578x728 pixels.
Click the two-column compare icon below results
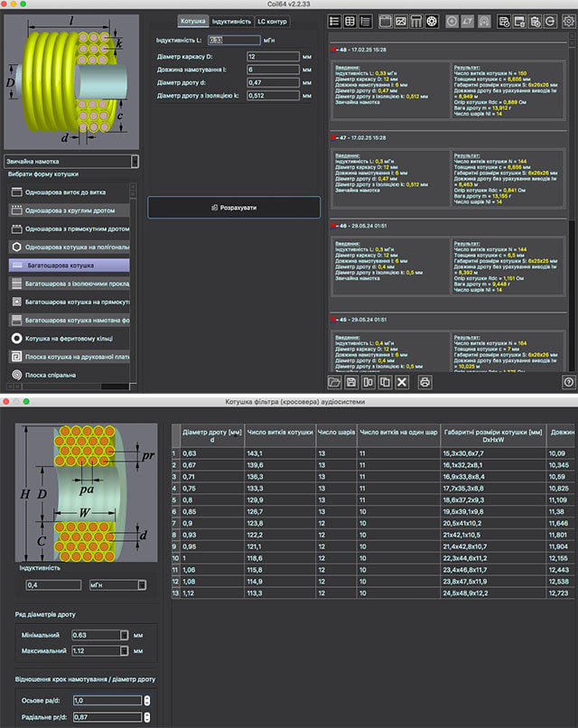[368, 382]
